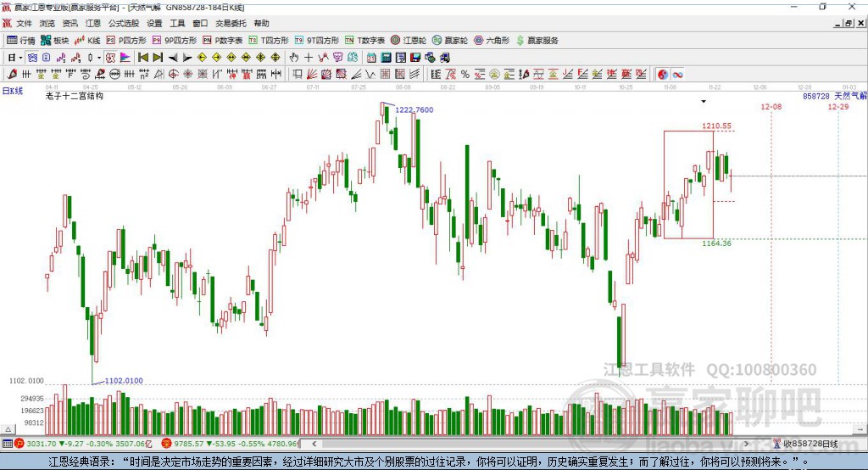The width and height of the screenshot is (868, 470).
Task: Open the 公式选股 menu
Action: coord(124,23)
